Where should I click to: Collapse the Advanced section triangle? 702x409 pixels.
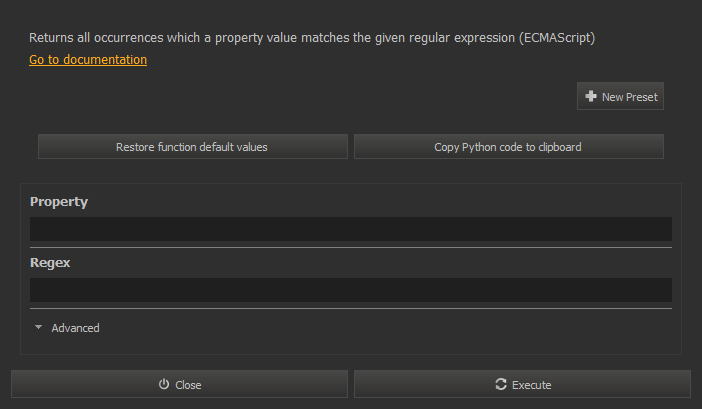[x=39, y=328]
